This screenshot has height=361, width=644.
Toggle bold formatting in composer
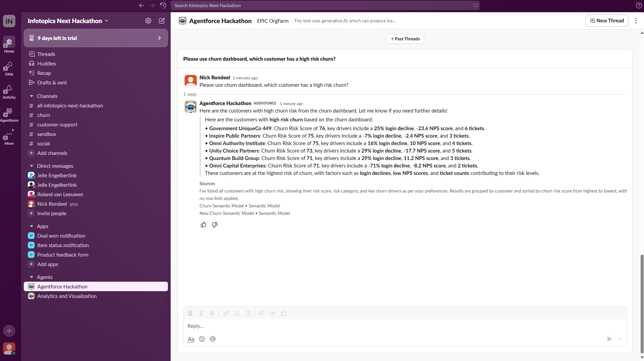[190, 313]
